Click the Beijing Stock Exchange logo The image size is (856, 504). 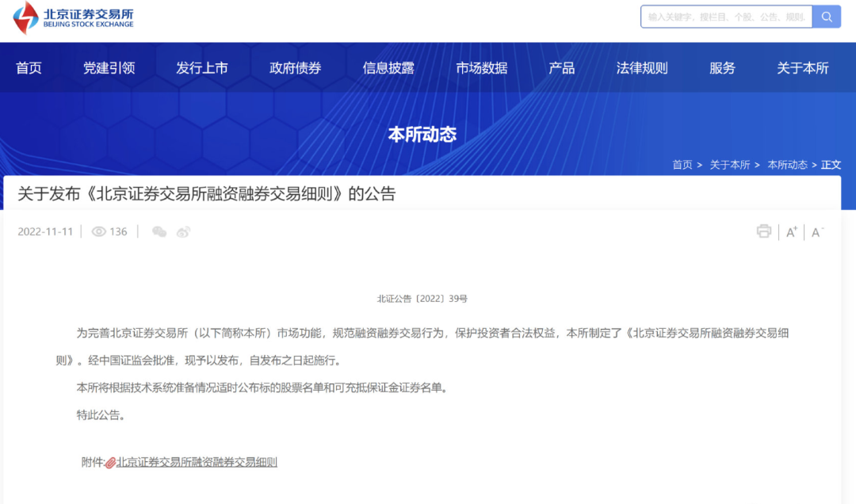coord(73,18)
